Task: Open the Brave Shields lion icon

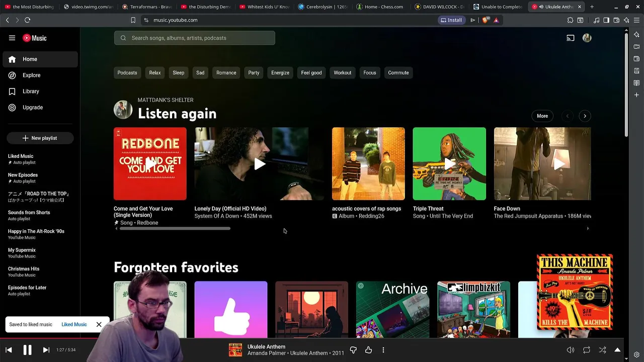Action: 485,20
